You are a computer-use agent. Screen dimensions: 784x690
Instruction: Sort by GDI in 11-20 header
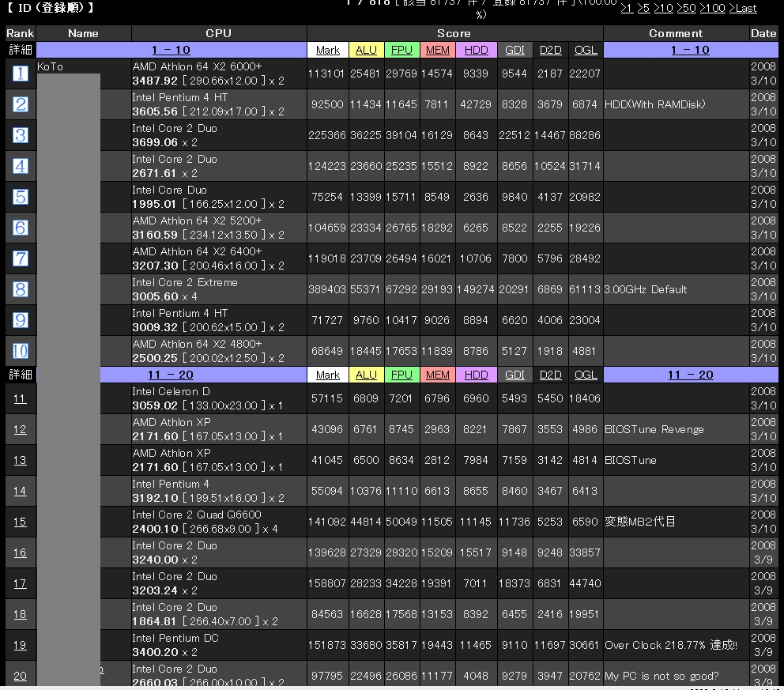tap(514, 375)
